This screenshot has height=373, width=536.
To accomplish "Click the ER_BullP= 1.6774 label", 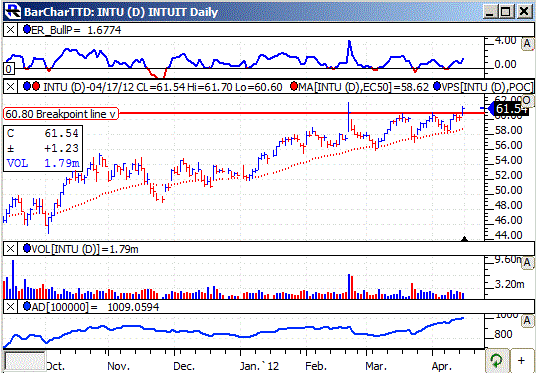I will coord(76,30).
